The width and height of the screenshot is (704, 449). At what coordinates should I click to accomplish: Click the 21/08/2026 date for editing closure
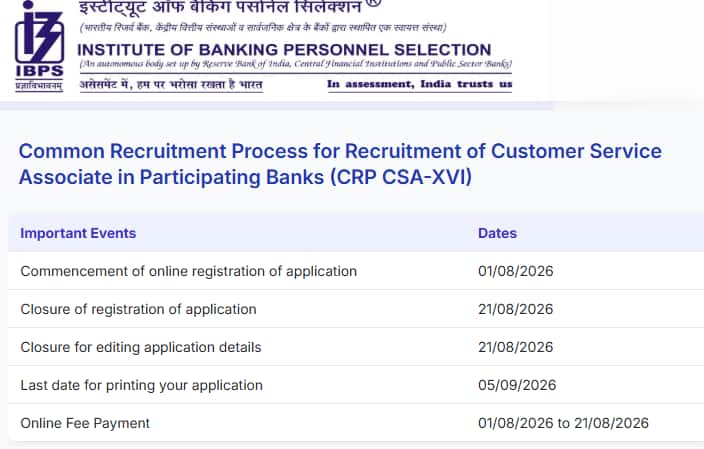point(515,347)
